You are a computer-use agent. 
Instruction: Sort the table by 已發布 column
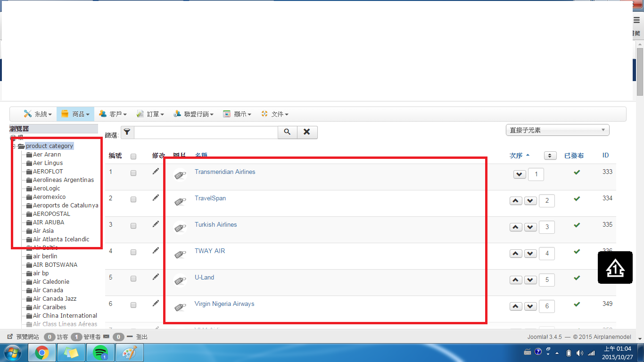click(x=574, y=156)
